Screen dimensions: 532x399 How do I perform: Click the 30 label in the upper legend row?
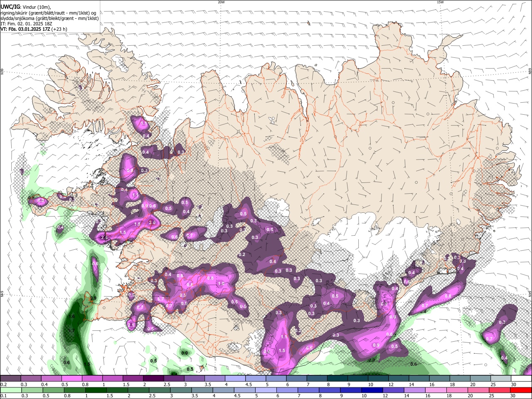click(x=513, y=384)
